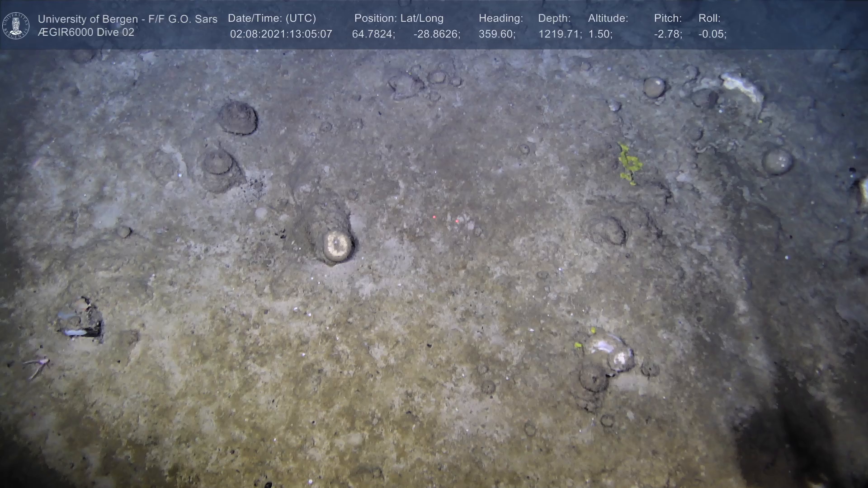Click the ÆGIR6000 Dive 02 label
868x488 pixels.
coord(86,33)
